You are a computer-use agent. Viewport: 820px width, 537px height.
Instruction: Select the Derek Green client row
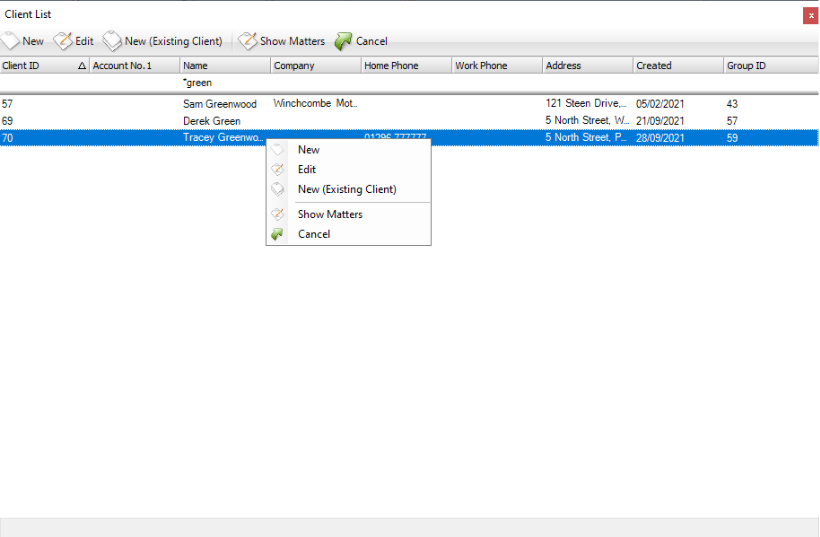[212, 121]
